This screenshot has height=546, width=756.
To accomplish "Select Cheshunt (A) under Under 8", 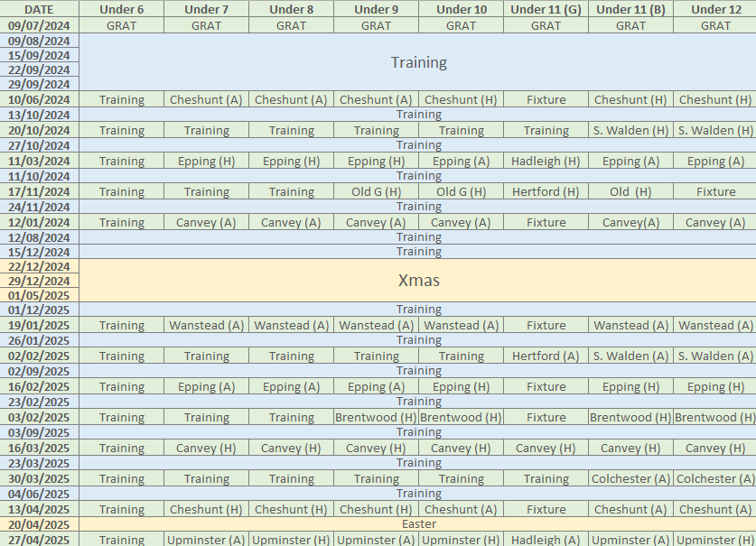I will click(292, 99).
